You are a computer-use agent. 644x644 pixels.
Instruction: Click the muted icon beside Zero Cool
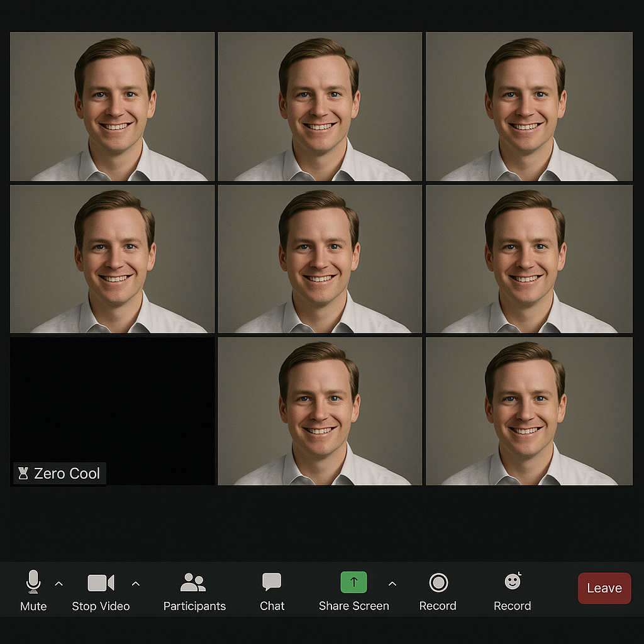[23, 474]
